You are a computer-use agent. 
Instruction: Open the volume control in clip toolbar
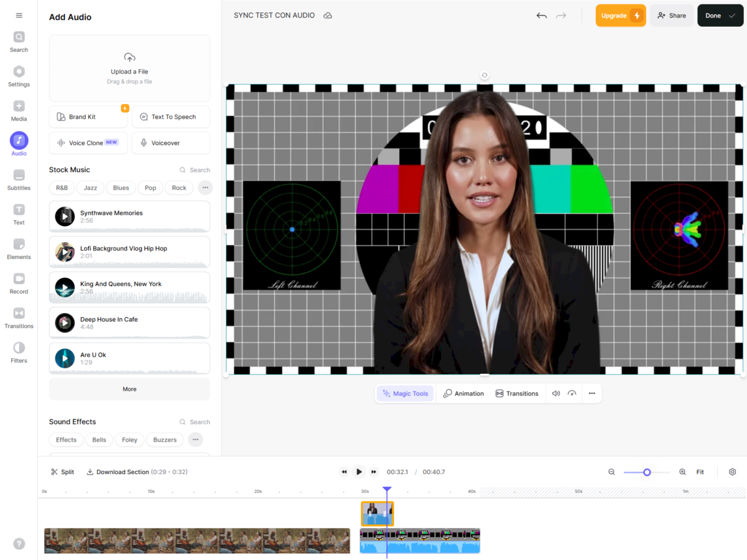(x=556, y=393)
